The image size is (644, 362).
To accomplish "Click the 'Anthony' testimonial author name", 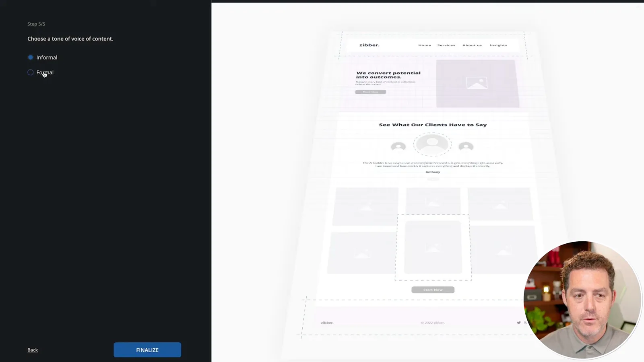I will (433, 172).
